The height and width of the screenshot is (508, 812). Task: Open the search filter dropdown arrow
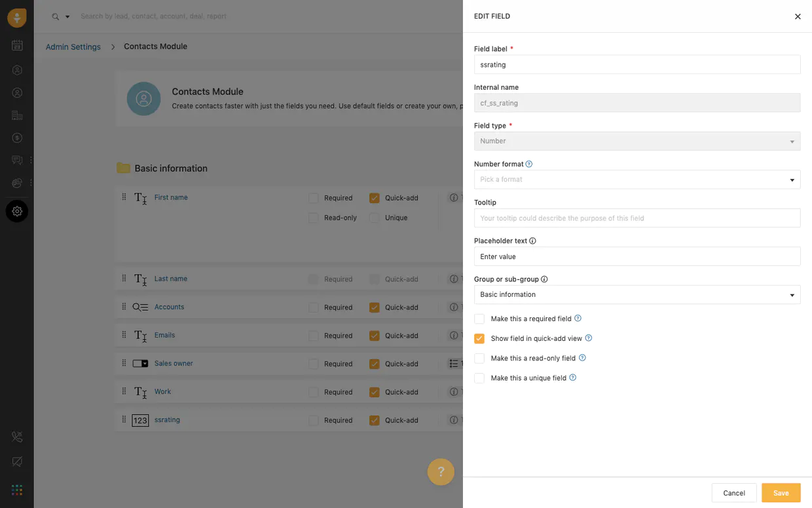pos(67,17)
